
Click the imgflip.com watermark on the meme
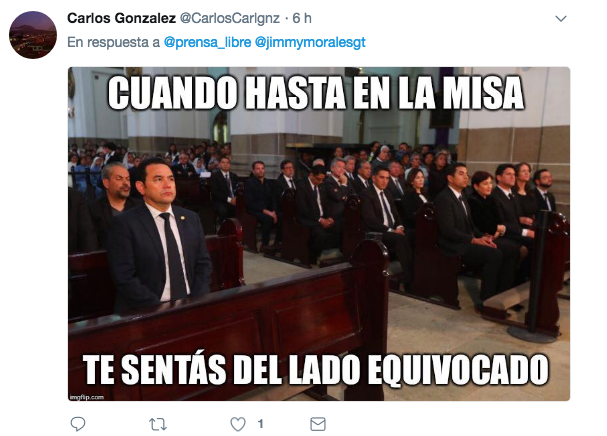(x=87, y=397)
